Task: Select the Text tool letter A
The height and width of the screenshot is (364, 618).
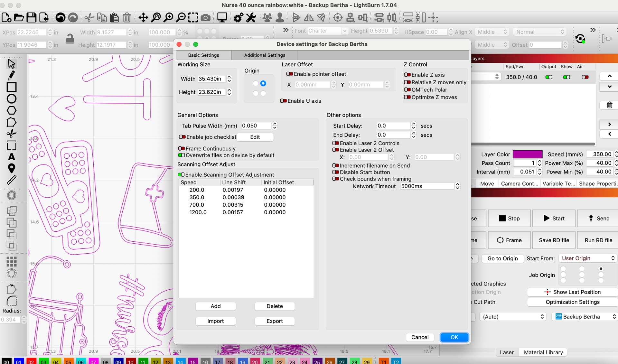Action: pos(11,157)
